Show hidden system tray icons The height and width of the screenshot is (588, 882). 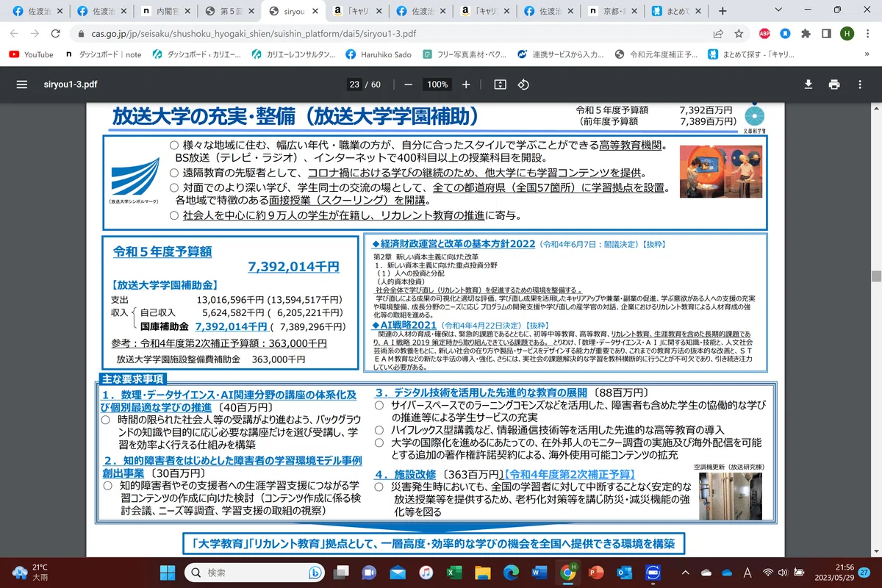point(685,573)
